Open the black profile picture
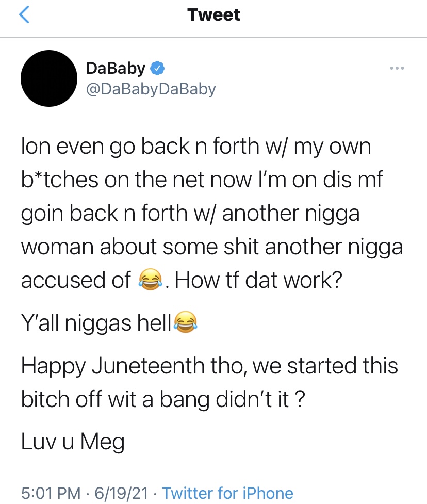Viewport: 427px width, 504px height. 49,78
